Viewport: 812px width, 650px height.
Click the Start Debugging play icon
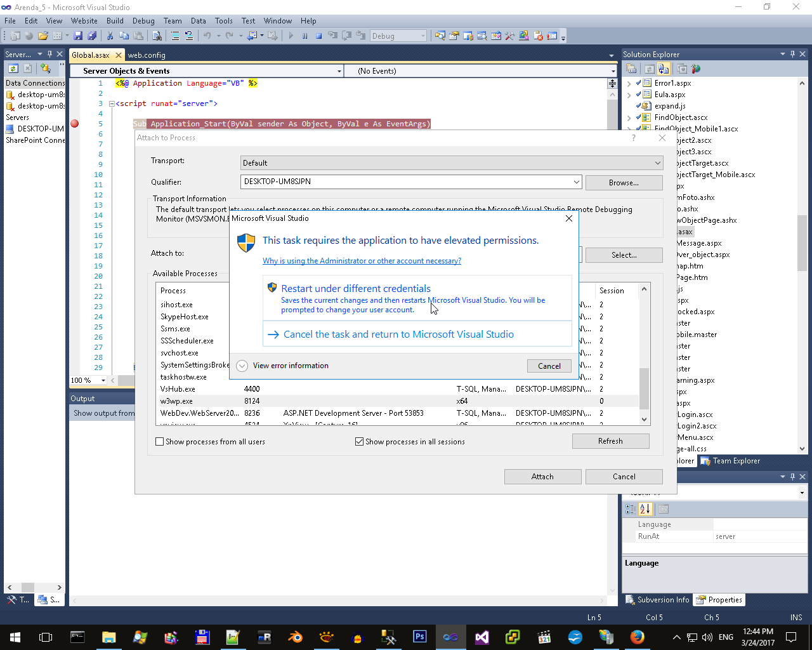[x=291, y=36]
